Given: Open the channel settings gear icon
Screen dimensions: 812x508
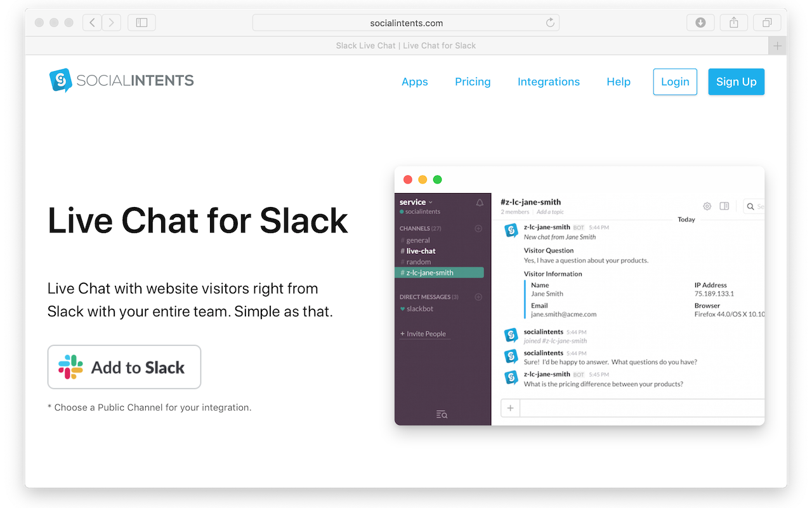Looking at the screenshot, I should 707,206.
